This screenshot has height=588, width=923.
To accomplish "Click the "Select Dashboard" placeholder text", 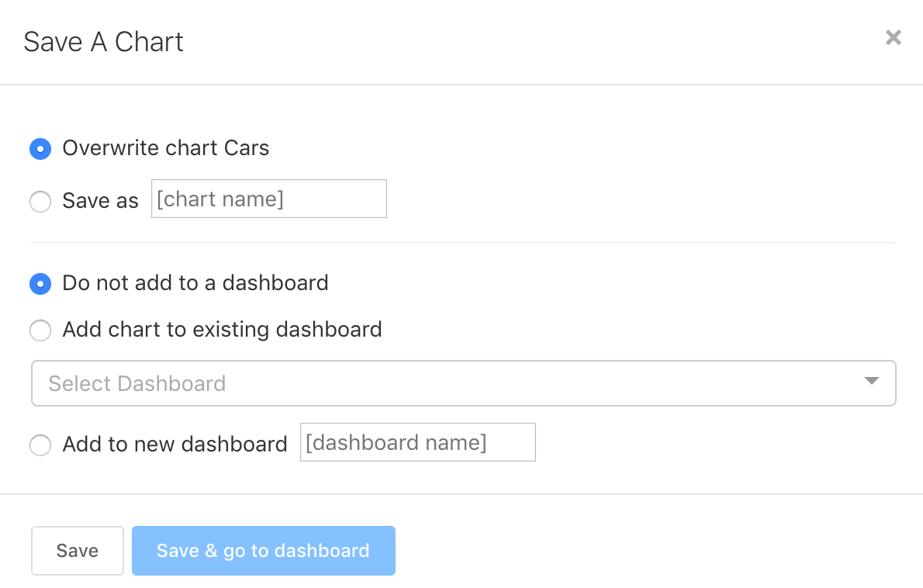I will click(137, 383).
